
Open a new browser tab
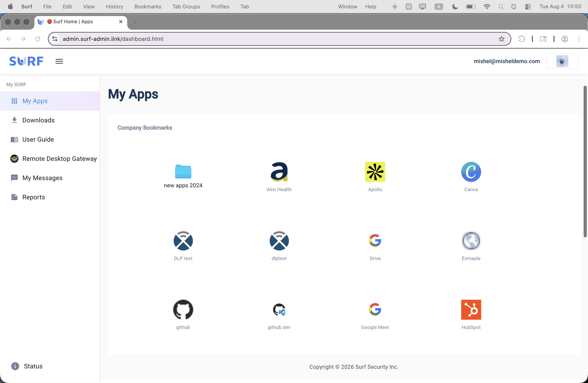[135, 22]
